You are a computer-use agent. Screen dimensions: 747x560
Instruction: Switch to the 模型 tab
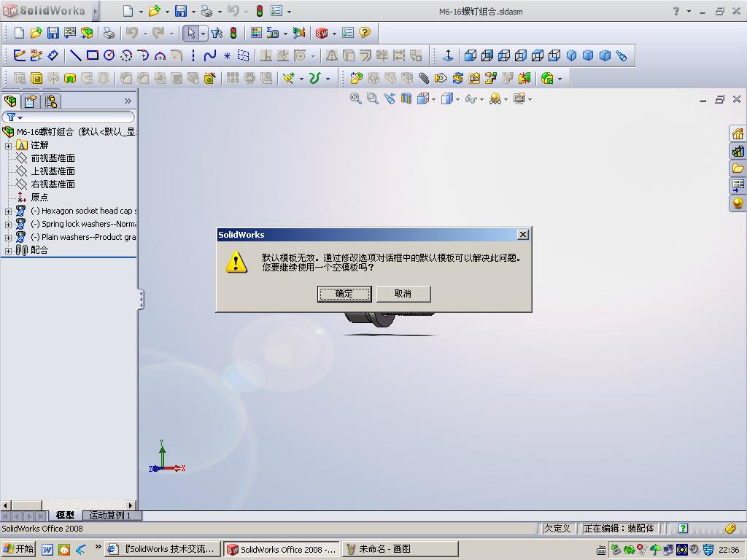click(65, 516)
